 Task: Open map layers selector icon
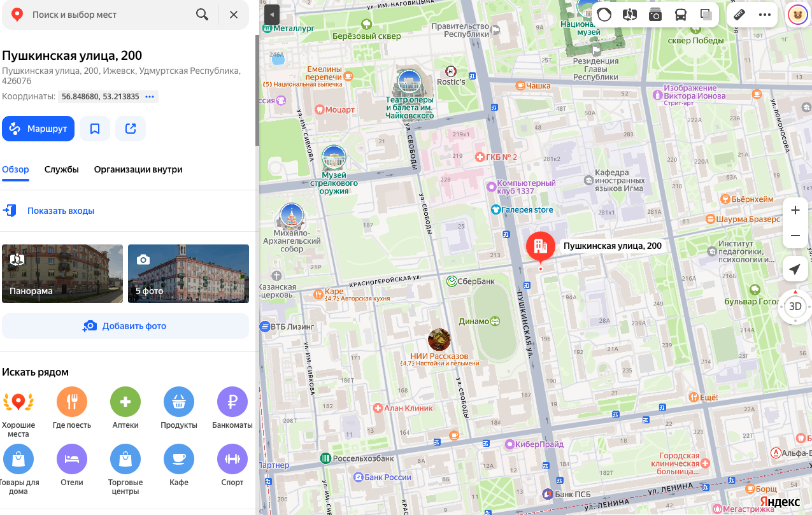pyautogui.click(x=706, y=15)
